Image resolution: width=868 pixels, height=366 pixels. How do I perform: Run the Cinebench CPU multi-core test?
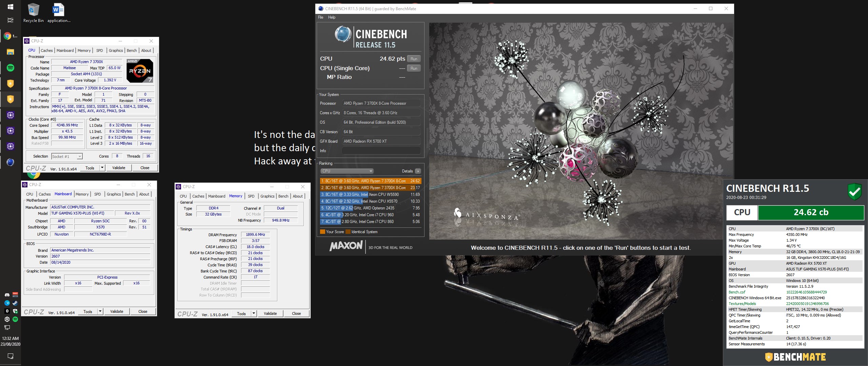click(414, 59)
